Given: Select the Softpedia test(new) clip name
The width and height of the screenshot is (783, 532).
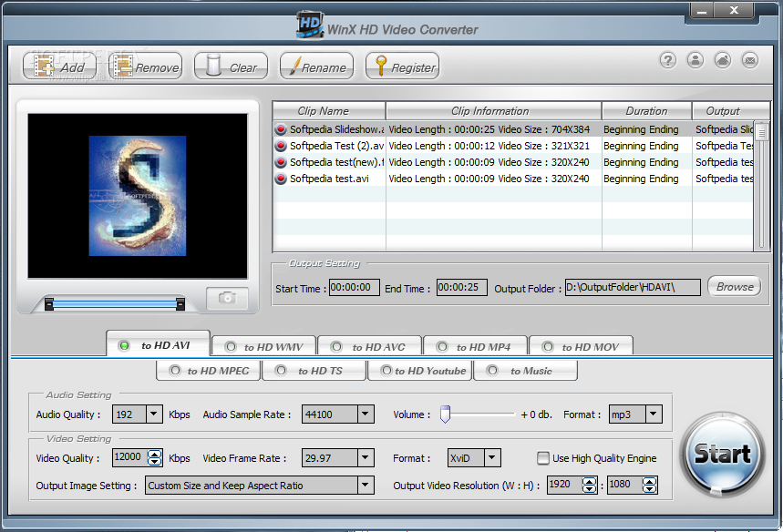Looking at the screenshot, I should [x=336, y=162].
